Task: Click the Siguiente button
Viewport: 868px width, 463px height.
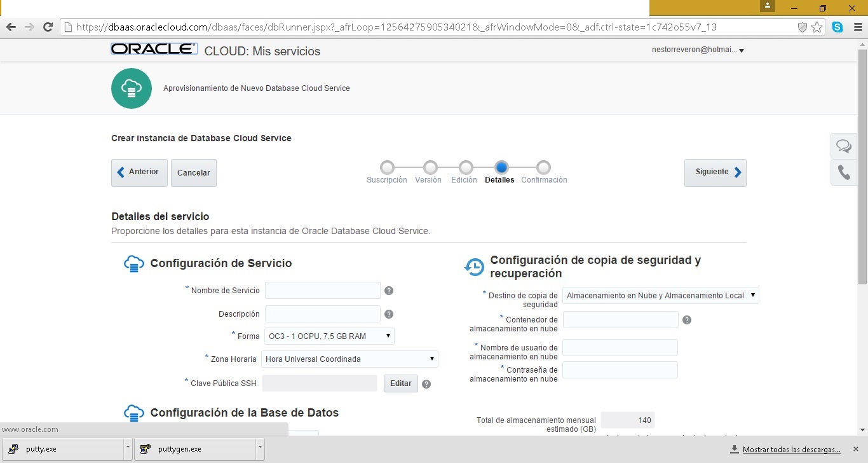Action: 715,172
